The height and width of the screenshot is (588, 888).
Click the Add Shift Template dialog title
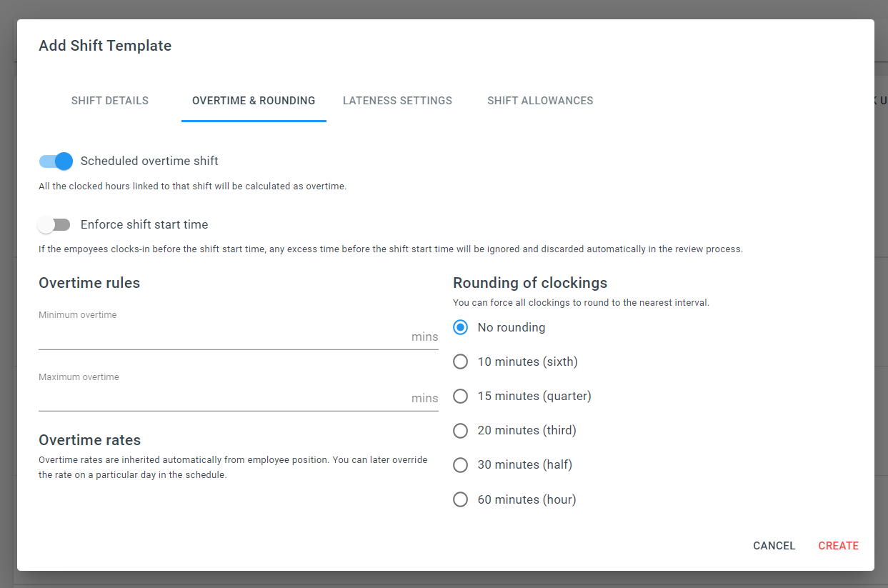coord(105,46)
